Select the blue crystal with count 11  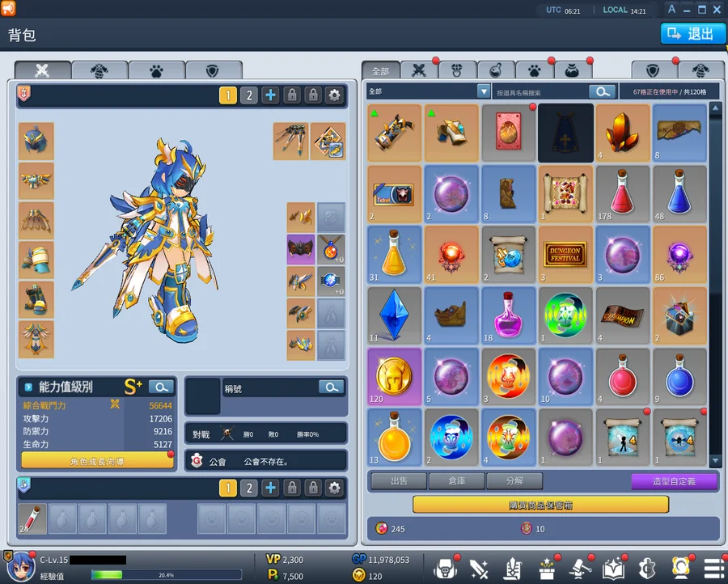394,315
